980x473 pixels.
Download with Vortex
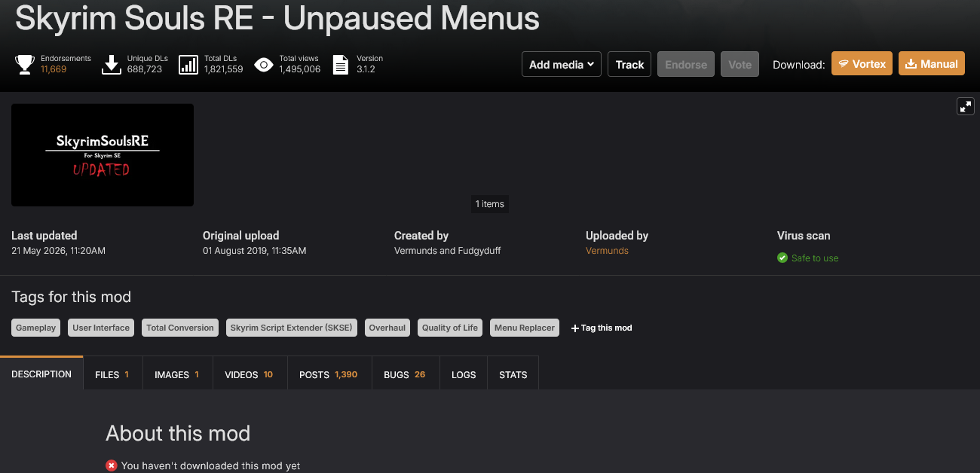coord(862,64)
